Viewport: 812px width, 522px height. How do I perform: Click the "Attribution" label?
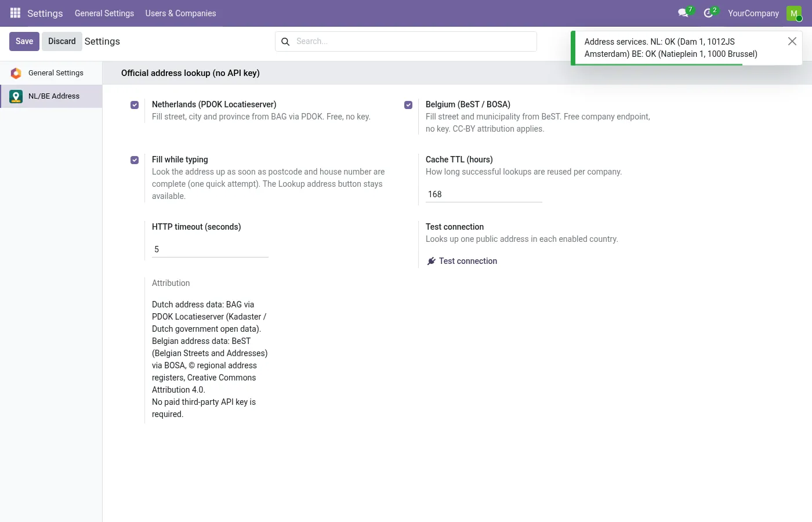171,283
